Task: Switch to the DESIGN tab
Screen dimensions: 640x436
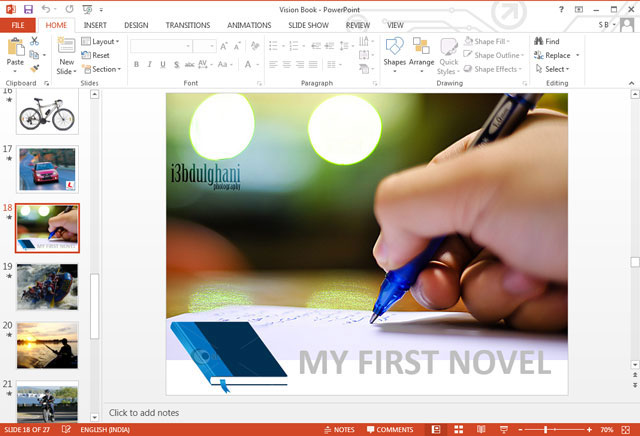Action: point(136,25)
